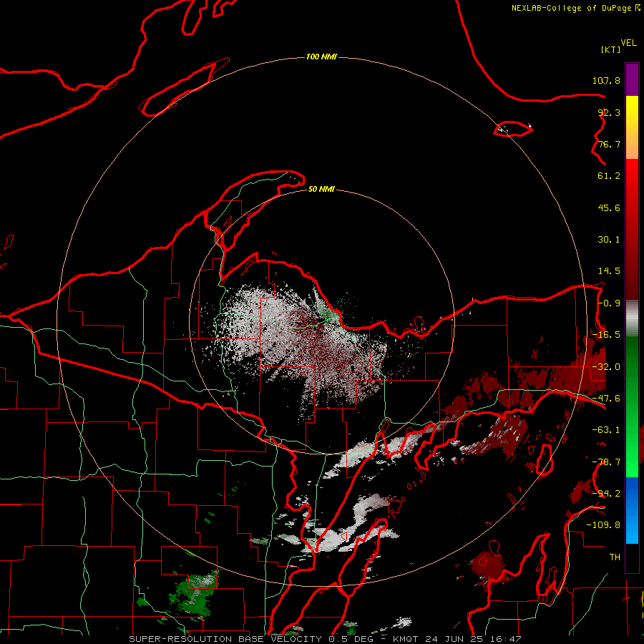This screenshot has width=644, height=644.
Task: Pick the gray segment near -0.9
Action: click(632, 318)
